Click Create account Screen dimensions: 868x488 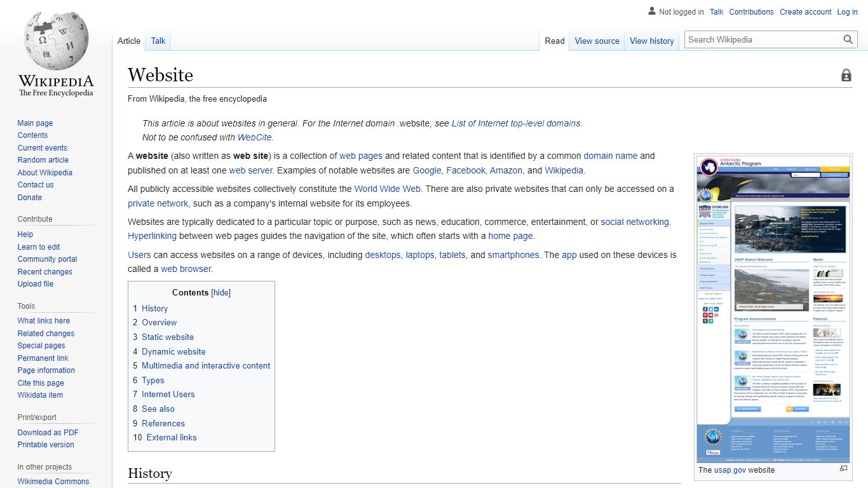click(x=806, y=12)
